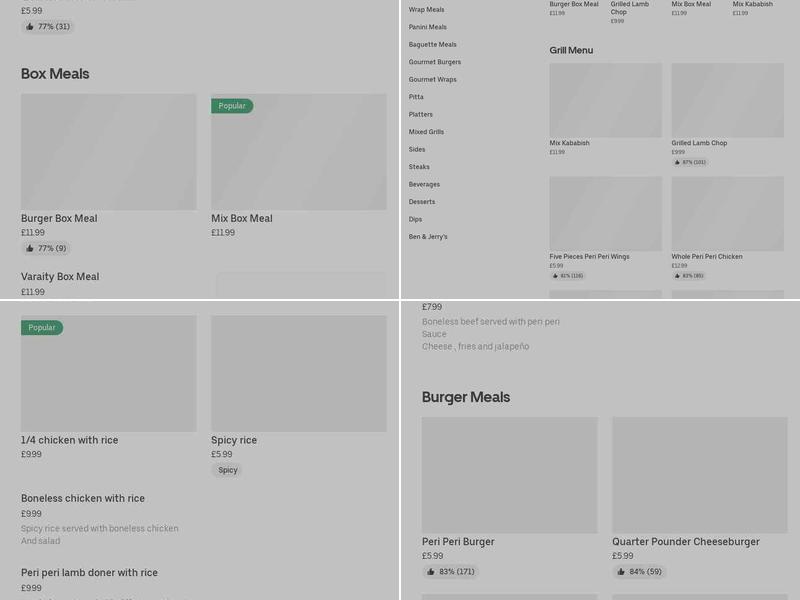Jump to the Desserts category

[x=422, y=202]
